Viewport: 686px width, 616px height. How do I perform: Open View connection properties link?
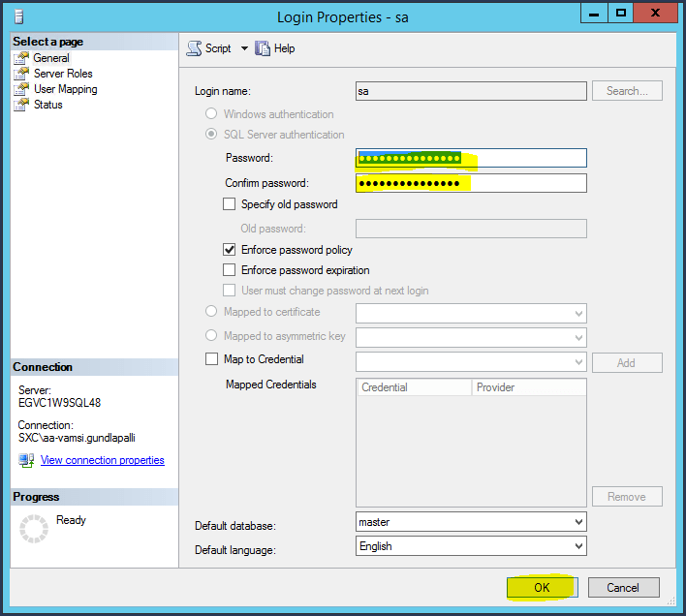tap(102, 460)
